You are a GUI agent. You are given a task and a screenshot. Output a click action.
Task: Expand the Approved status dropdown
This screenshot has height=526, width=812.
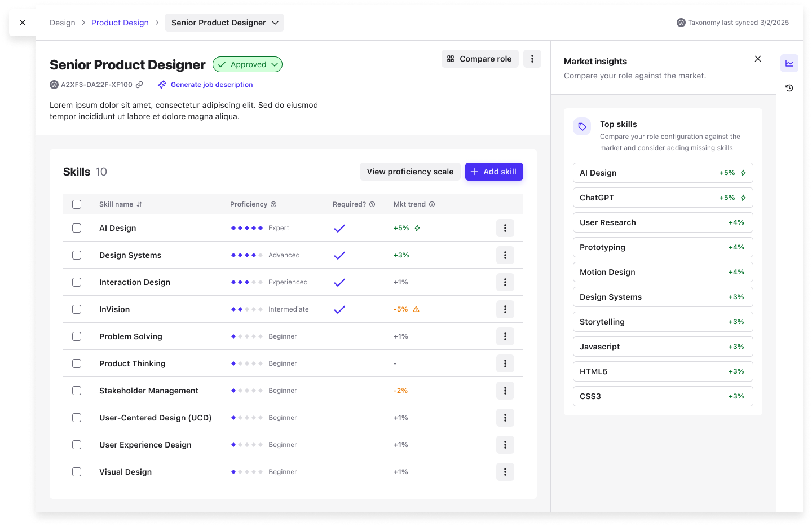point(248,64)
